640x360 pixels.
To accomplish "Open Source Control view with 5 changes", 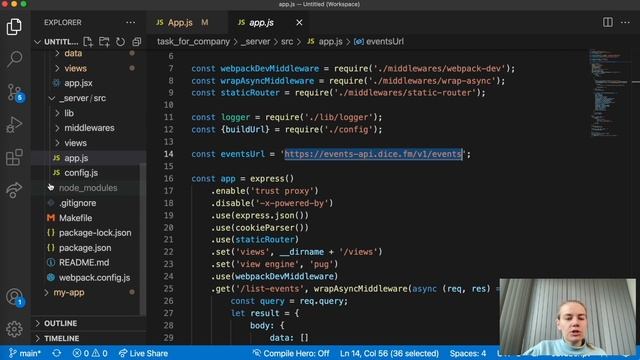I will pos(15,92).
